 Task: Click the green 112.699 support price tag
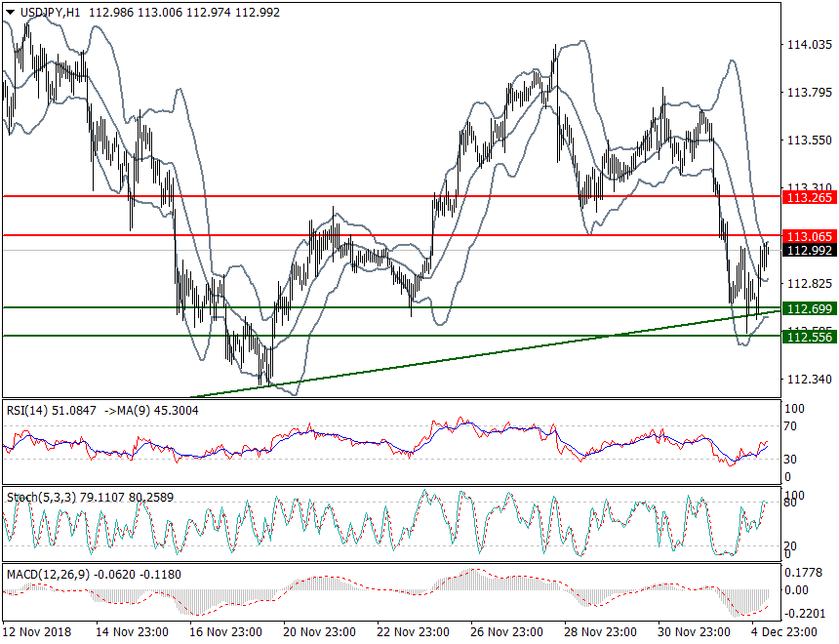click(810, 308)
